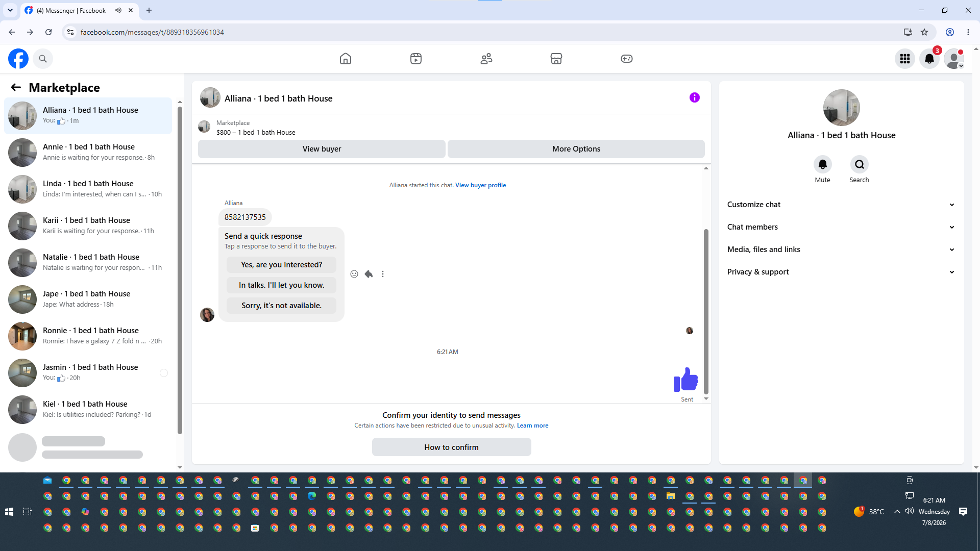Click the Marketplace listing '$800 – 1 bed 1 bath House'

(256, 132)
